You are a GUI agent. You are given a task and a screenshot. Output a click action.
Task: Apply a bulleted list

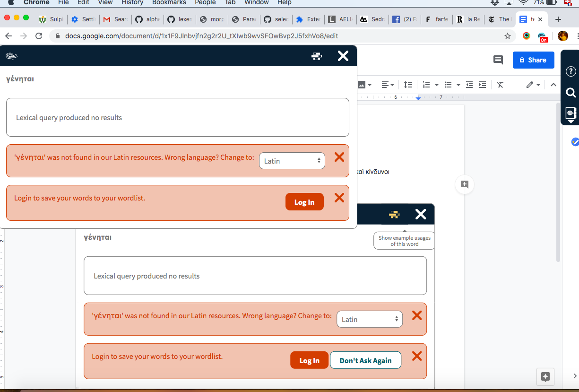[x=447, y=85]
